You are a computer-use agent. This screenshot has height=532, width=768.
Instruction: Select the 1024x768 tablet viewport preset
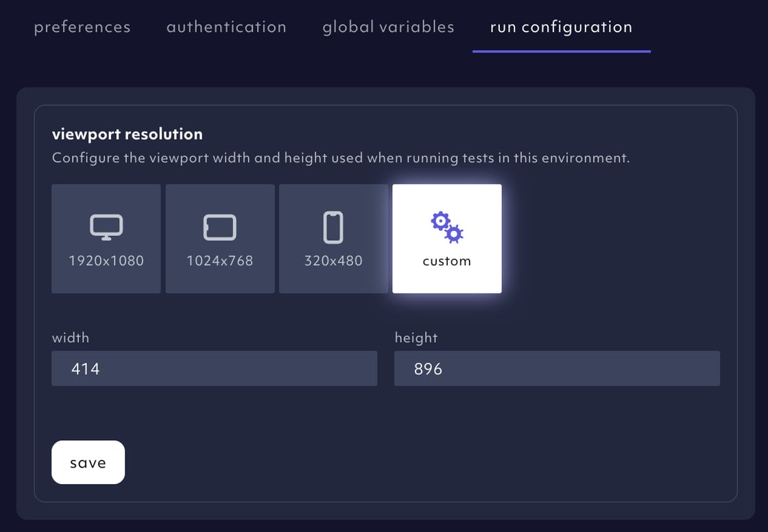coord(219,238)
